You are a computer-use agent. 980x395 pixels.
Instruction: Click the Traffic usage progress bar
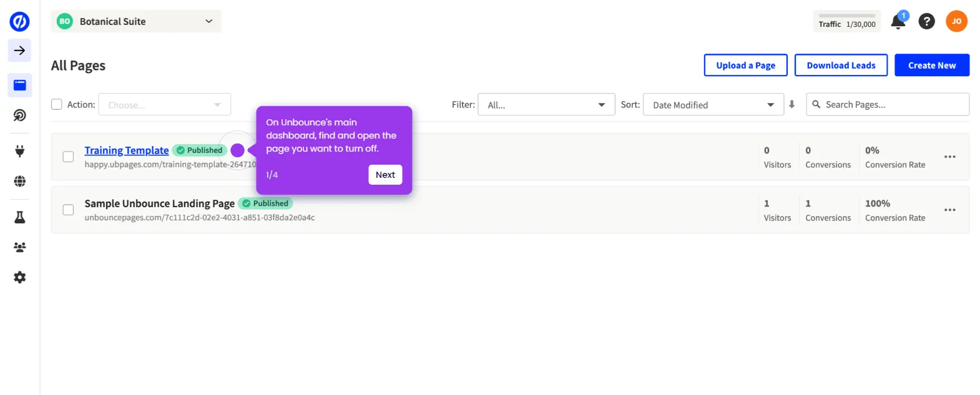(x=847, y=16)
